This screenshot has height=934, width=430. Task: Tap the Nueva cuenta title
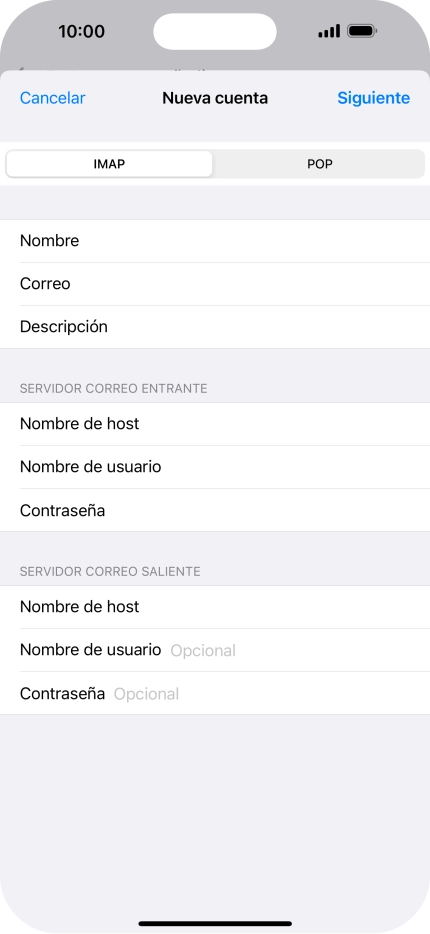pyautogui.click(x=215, y=98)
